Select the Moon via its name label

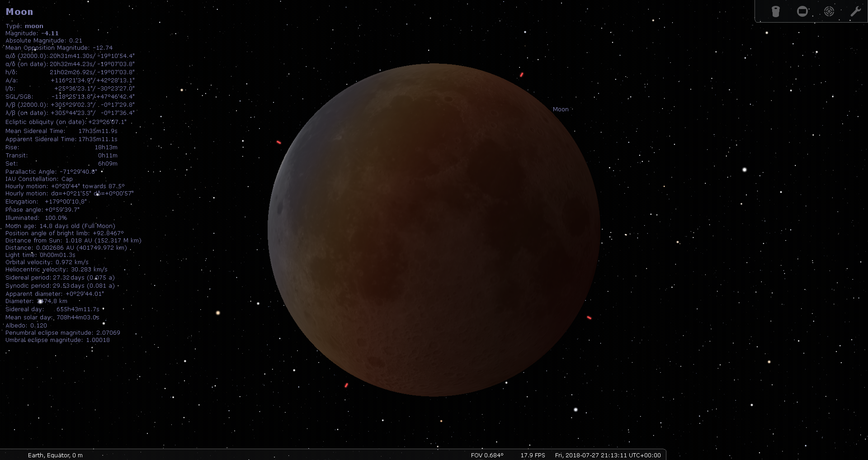(561, 109)
